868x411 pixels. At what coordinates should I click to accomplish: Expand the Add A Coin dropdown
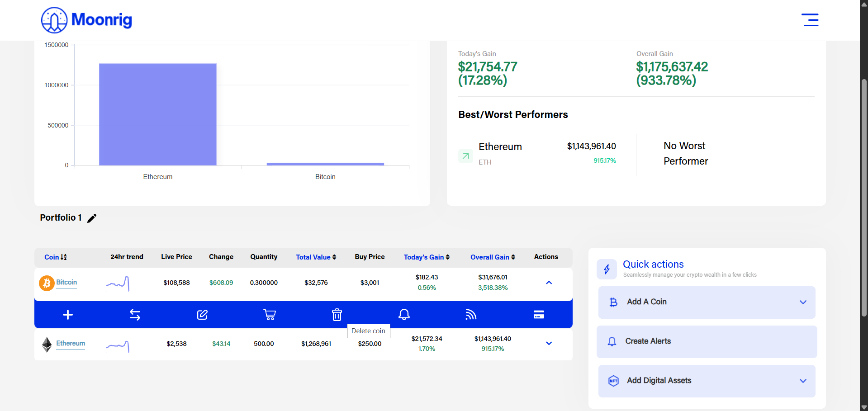[803, 302]
